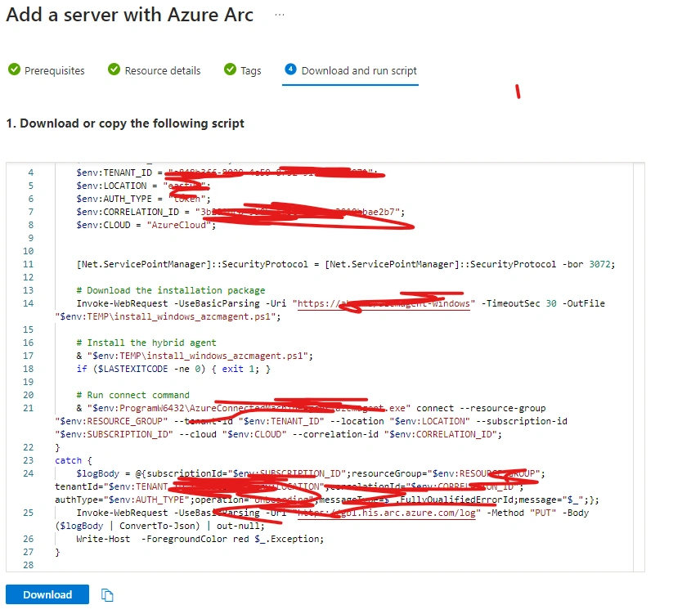Click the $env:AUTH_TYPE line
Image resolution: width=700 pixels, height=614 pixels.
coord(143,199)
